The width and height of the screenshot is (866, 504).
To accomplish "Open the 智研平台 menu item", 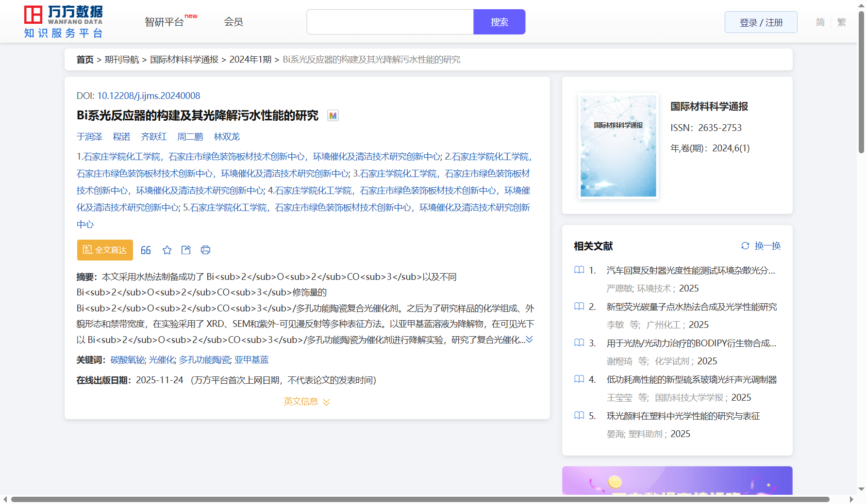I will (x=165, y=22).
